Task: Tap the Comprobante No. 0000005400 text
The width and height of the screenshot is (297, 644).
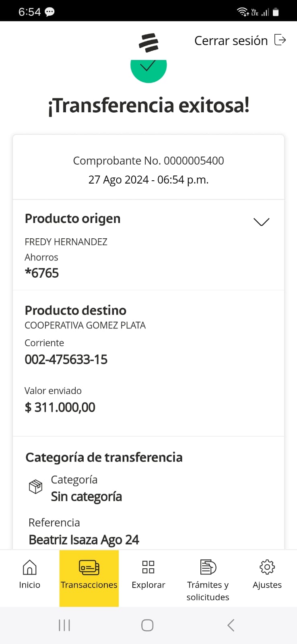Action: [x=148, y=161]
